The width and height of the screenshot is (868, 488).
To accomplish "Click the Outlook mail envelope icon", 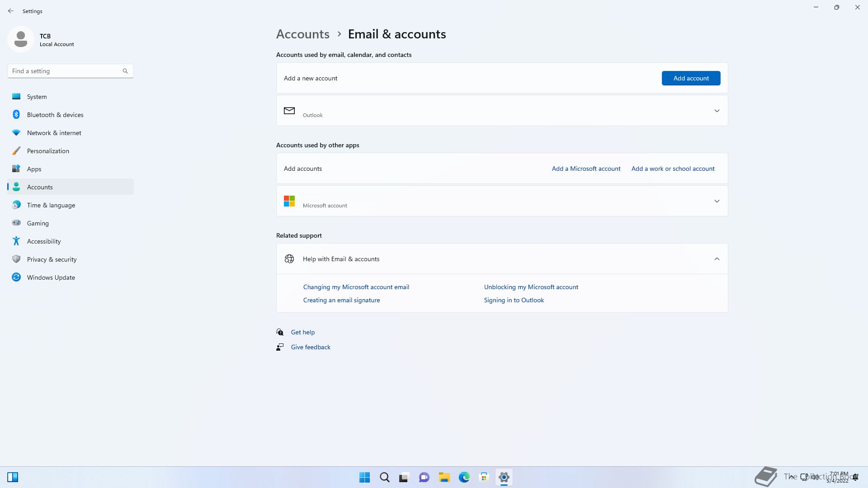I will click(289, 111).
